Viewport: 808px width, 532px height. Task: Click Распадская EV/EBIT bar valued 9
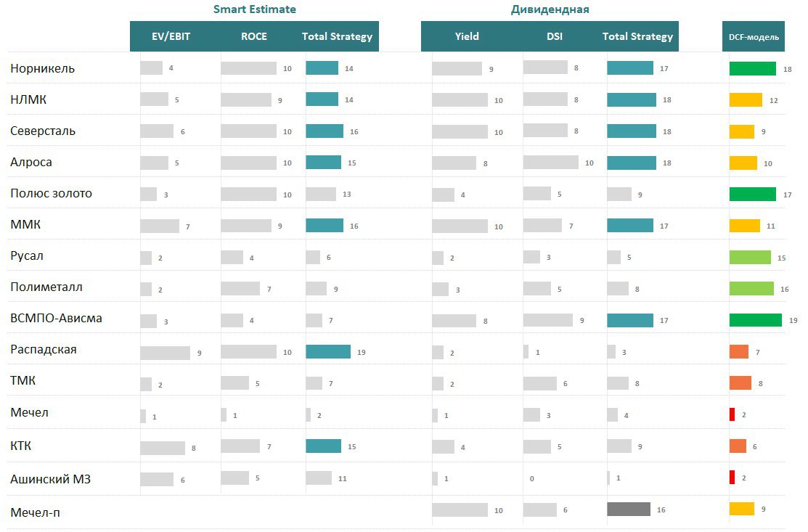click(165, 353)
